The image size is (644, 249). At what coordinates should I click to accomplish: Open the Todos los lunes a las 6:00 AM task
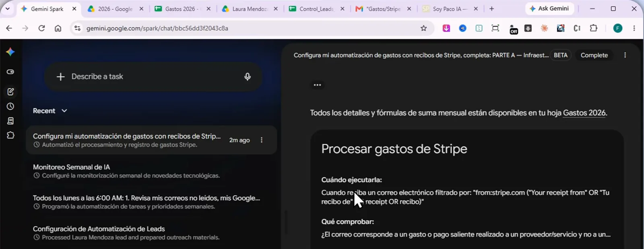tap(151, 202)
